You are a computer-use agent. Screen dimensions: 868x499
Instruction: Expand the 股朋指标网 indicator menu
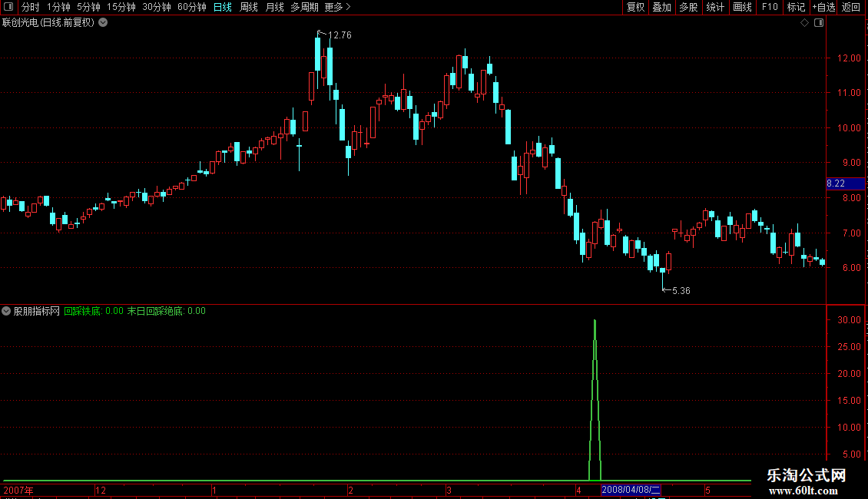[x=6, y=311]
